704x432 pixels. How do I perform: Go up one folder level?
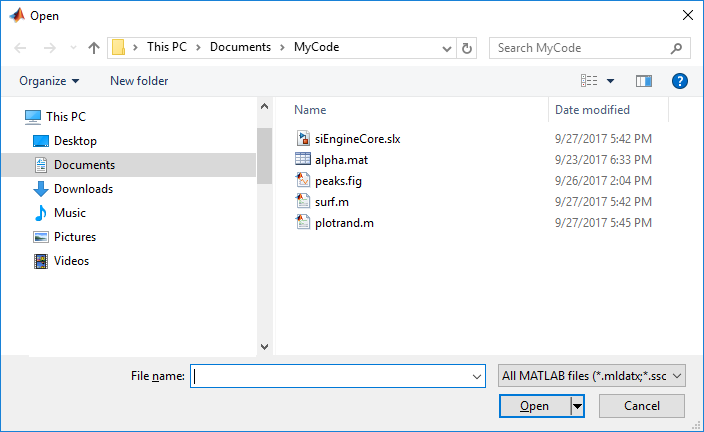click(x=94, y=48)
